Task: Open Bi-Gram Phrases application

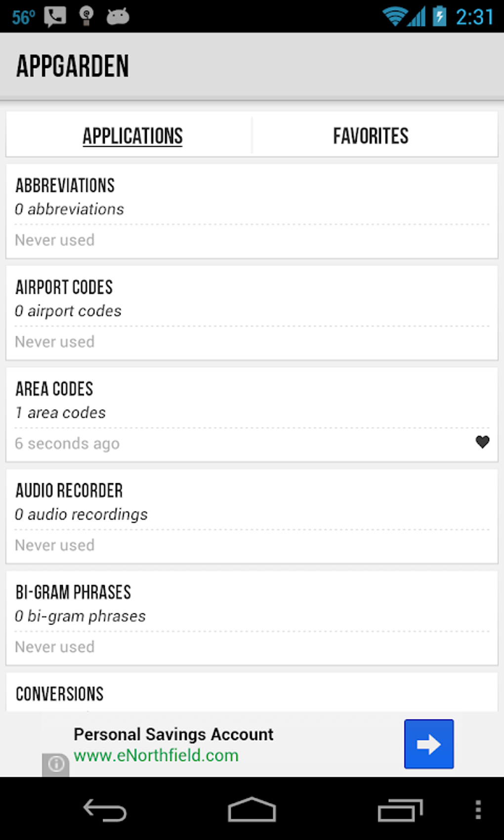Action: point(252,618)
